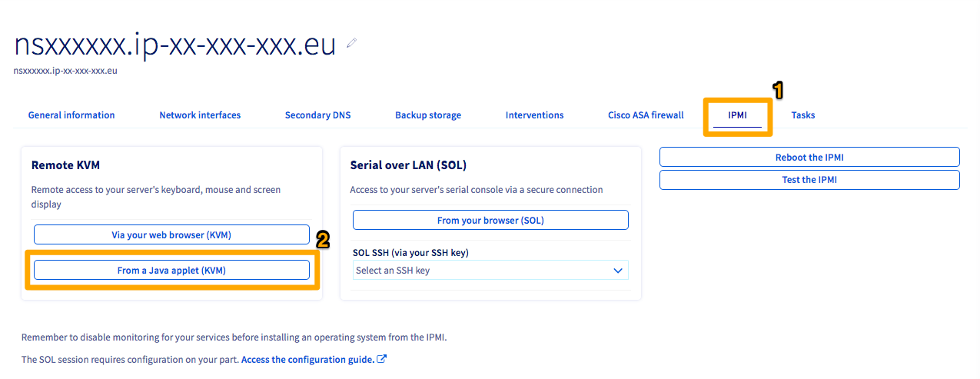
Task: Click the pencil edit icon beside server name
Action: pos(352,44)
